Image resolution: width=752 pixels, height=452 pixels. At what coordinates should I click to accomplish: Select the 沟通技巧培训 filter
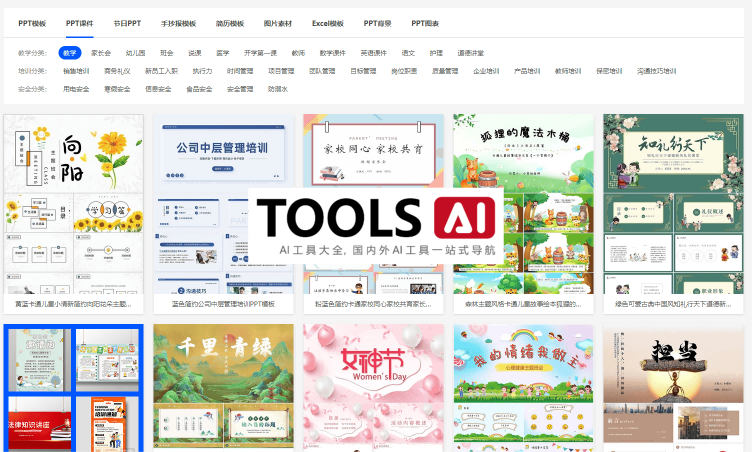point(656,71)
